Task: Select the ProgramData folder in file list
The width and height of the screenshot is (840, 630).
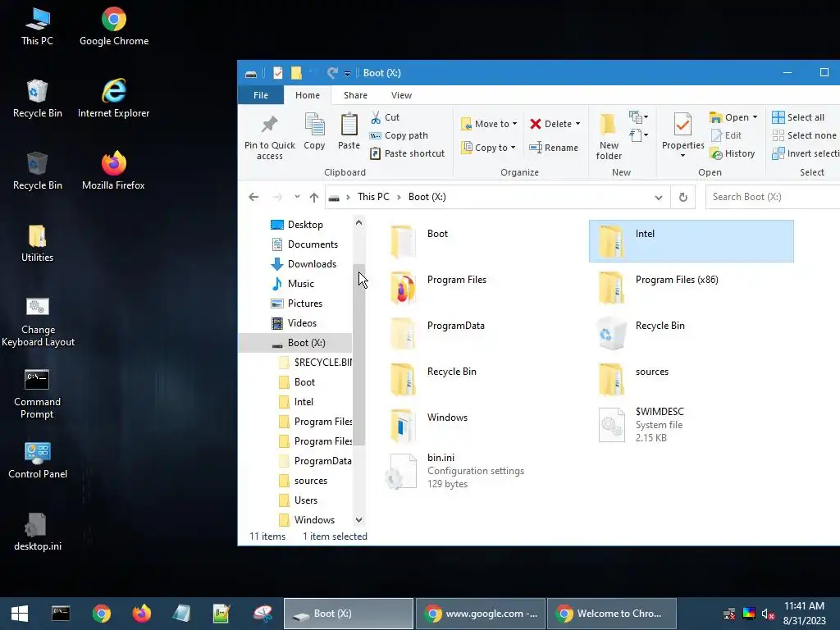Action: pyautogui.click(x=483, y=333)
